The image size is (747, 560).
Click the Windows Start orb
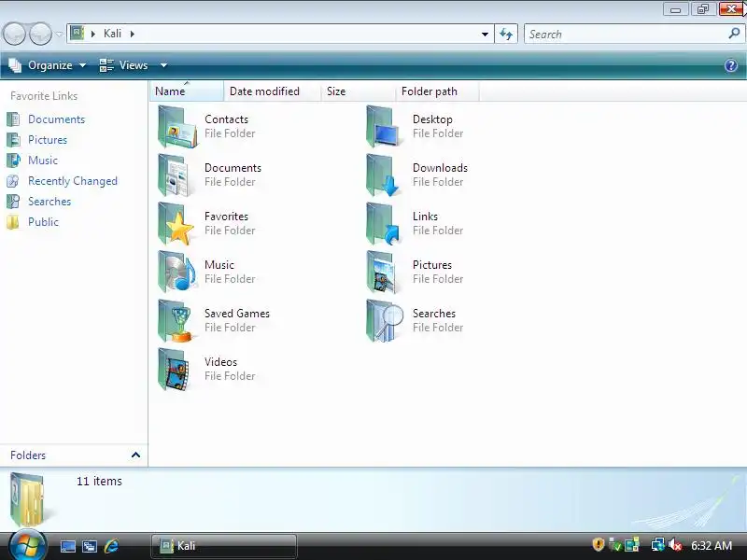coord(27,544)
